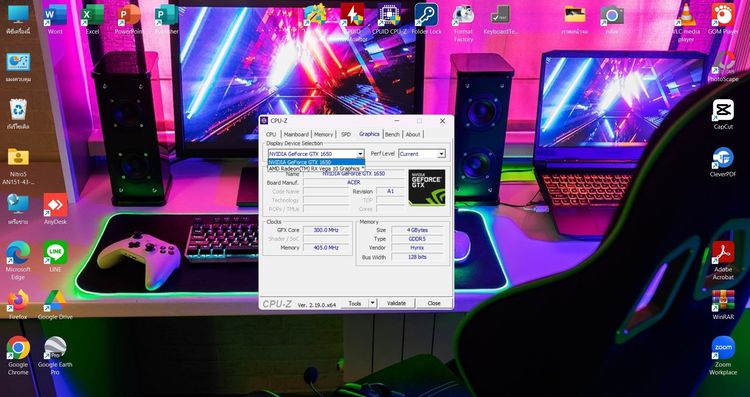Open the Perf Level Current dropdown
This screenshot has width=750, height=397.
coord(422,154)
